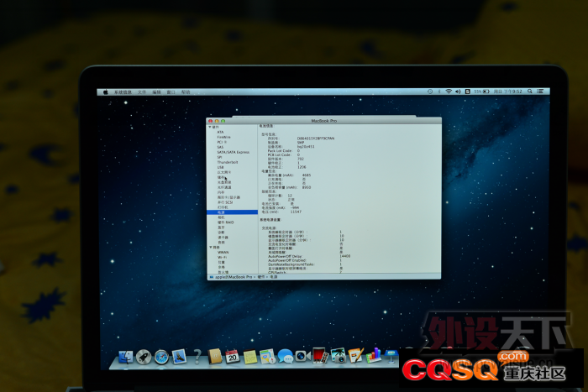588x392 pixels.
Task: Click MacBook Pro window title bar
Action: click(x=324, y=121)
